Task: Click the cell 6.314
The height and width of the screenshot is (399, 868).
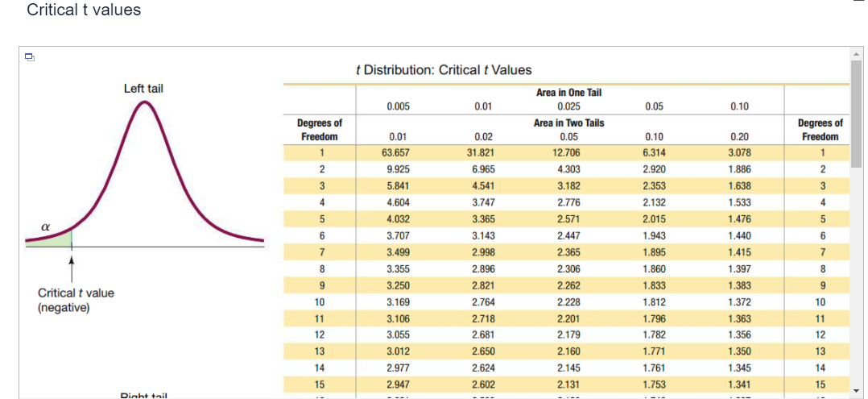Action: coord(655,153)
